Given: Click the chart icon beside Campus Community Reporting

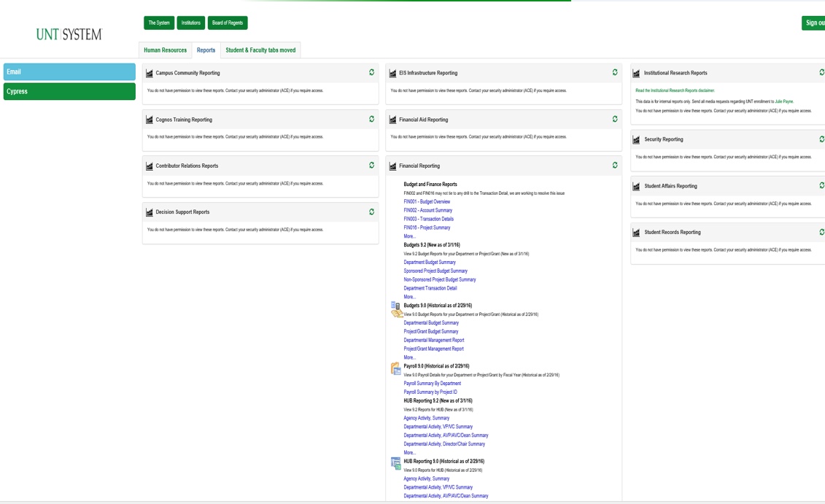Looking at the screenshot, I should tap(150, 73).
